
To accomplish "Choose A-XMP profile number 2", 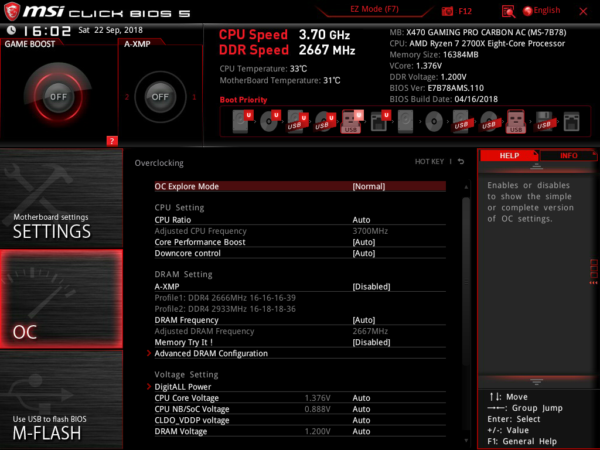I will (127, 97).
